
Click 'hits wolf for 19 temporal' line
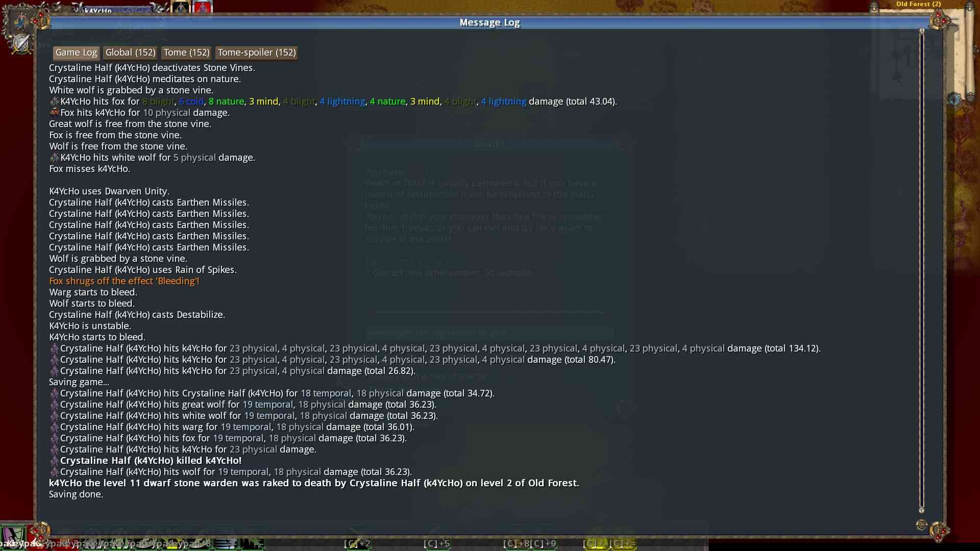pos(231,472)
